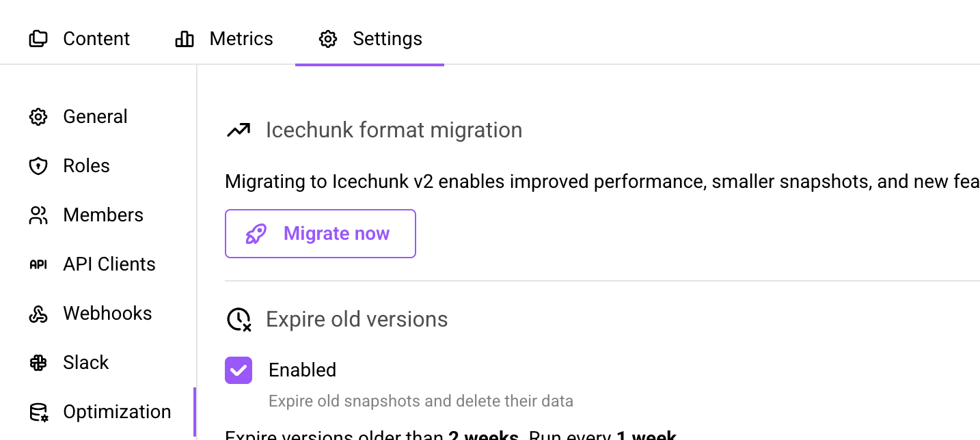Click the Roles shield icon
Image resolution: width=980 pixels, height=440 pixels.
[x=38, y=165]
